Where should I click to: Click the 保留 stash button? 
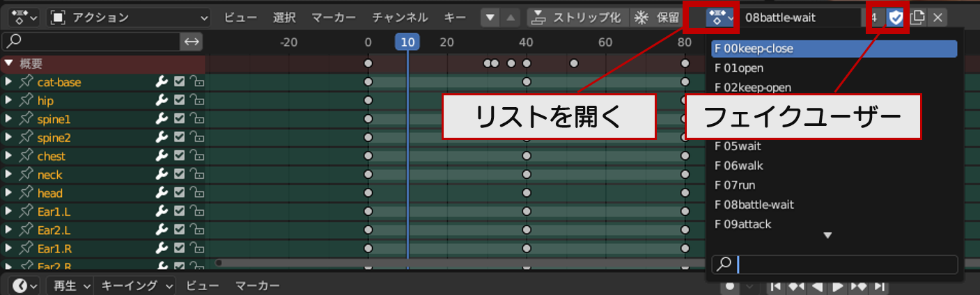(655, 17)
